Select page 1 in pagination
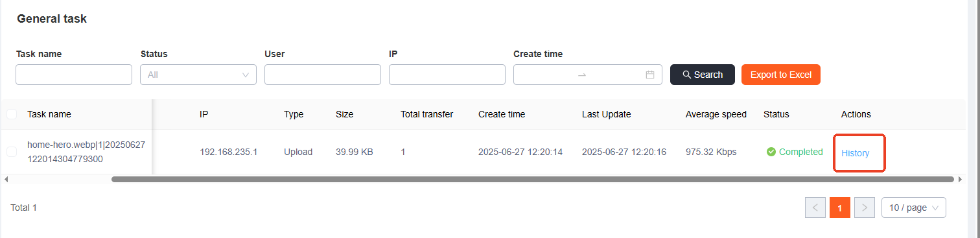The height and width of the screenshot is (238, 980). [x=840, y=208]
